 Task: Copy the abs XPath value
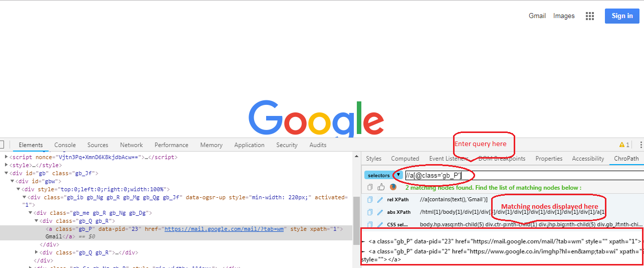click(370, 212)
